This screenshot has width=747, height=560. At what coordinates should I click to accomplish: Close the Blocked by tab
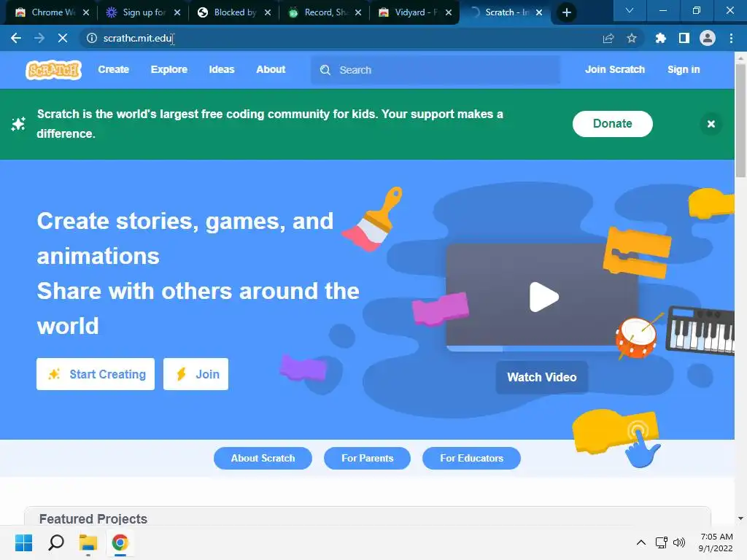click(268, 13)
